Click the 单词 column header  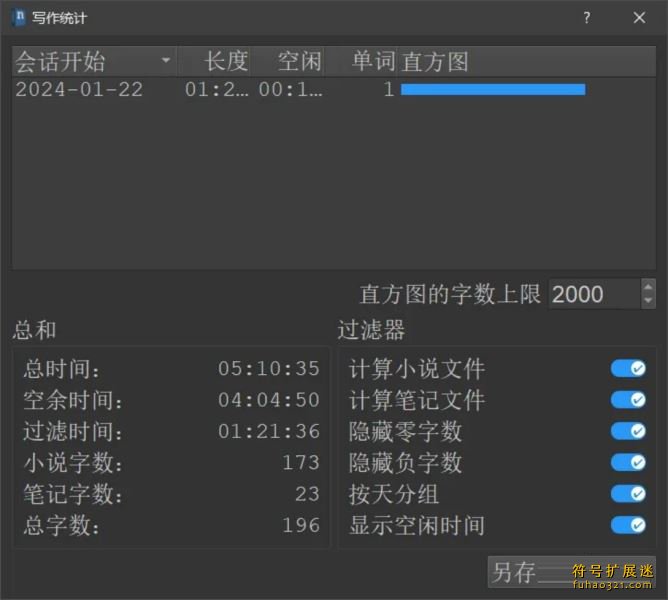pyautogui.click(x=361, y=61)
